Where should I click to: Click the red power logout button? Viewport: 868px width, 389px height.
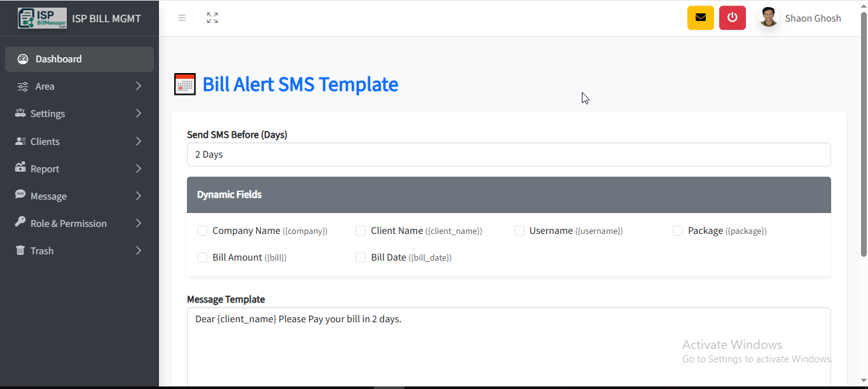click(x=732, y=18)
